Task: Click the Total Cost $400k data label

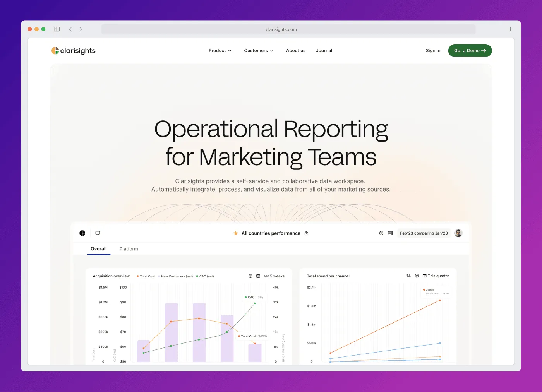Action: tap(253, 336)
